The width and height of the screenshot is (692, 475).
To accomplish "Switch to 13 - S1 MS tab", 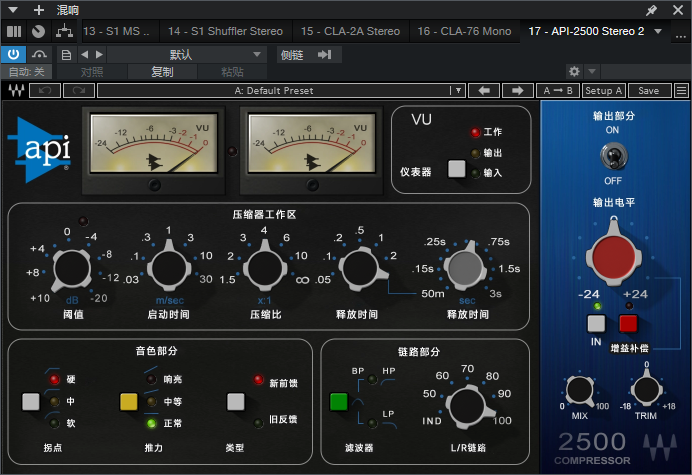I will [x=116, y=31].
